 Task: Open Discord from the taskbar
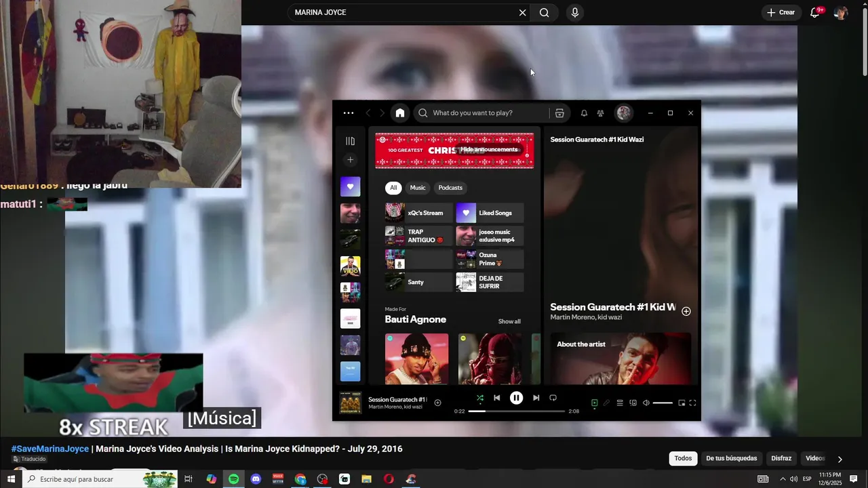(x=256, y=479)
